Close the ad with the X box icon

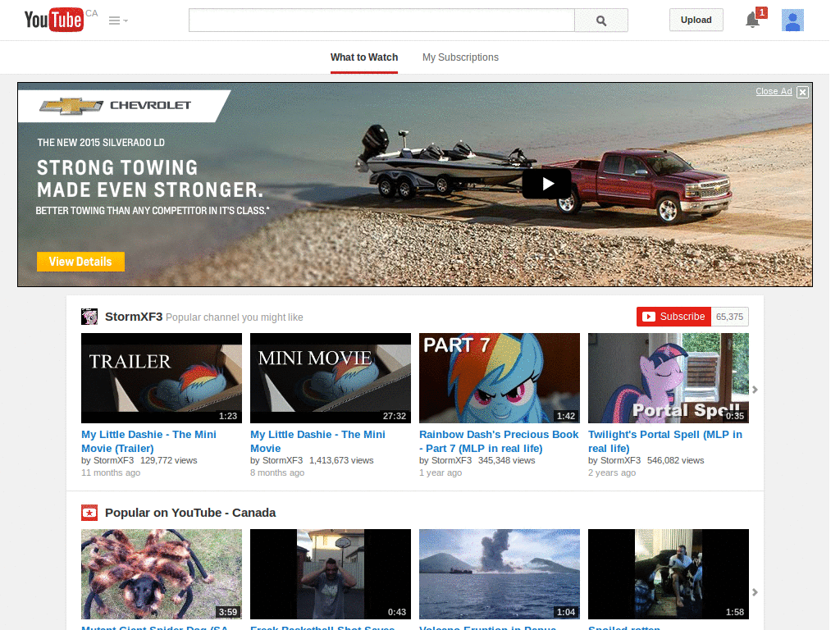[802, 92]
